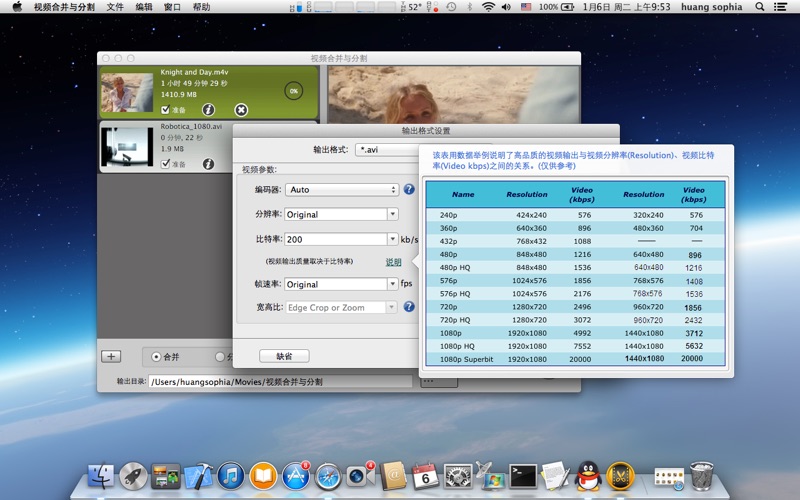Open Launchpad rocket icon in dock
The height and width of the screenshot is (500, 800).
point(133,476)
